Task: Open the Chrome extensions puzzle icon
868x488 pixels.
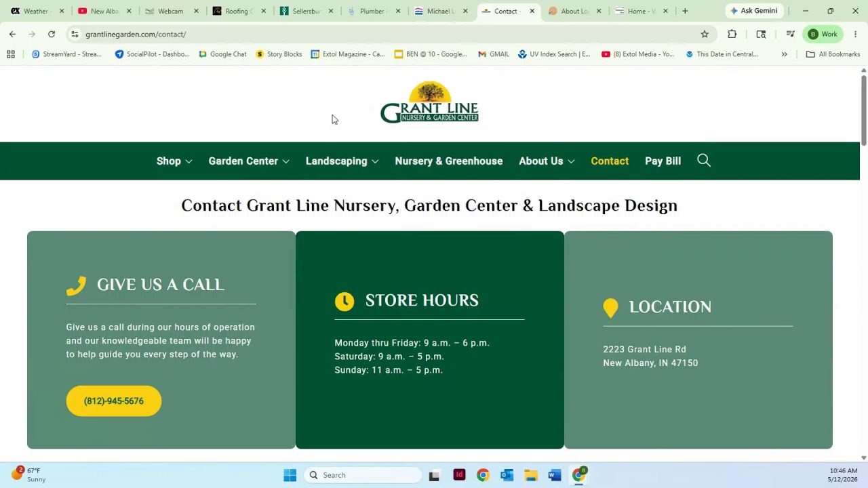Action: [732, 34]
